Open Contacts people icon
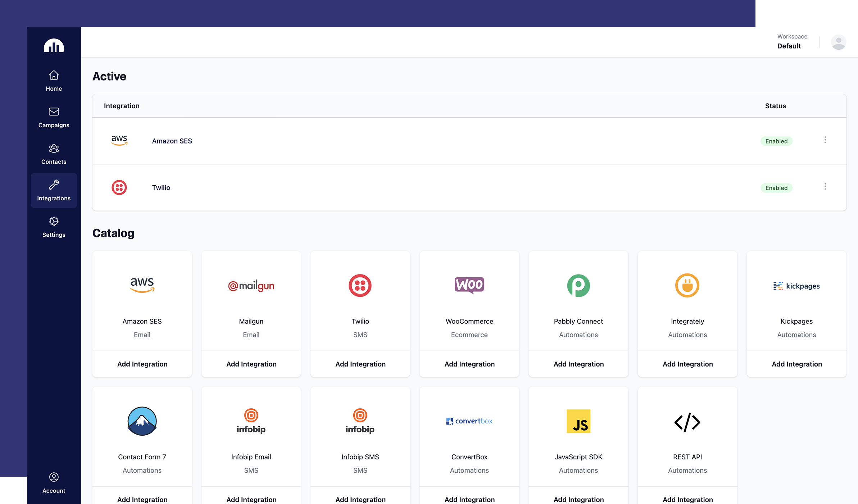 tap(54, 149)
